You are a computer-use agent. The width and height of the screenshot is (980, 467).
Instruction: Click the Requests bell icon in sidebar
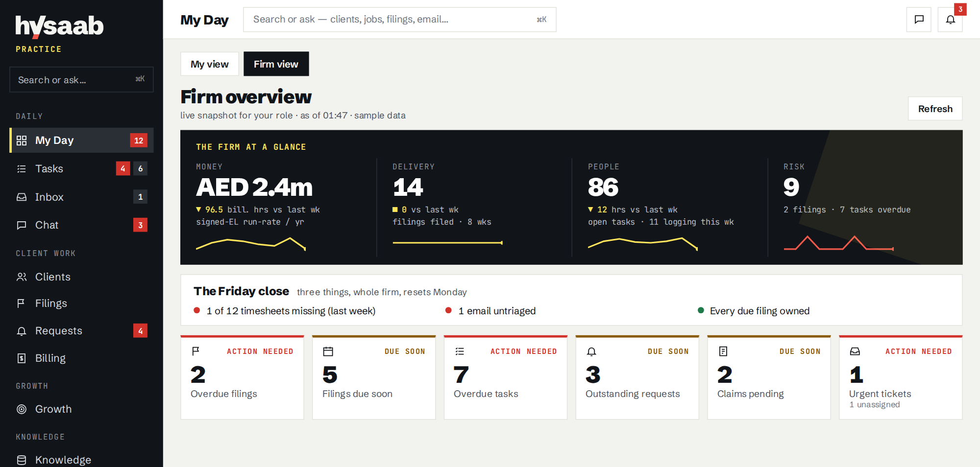click(22, 331)
